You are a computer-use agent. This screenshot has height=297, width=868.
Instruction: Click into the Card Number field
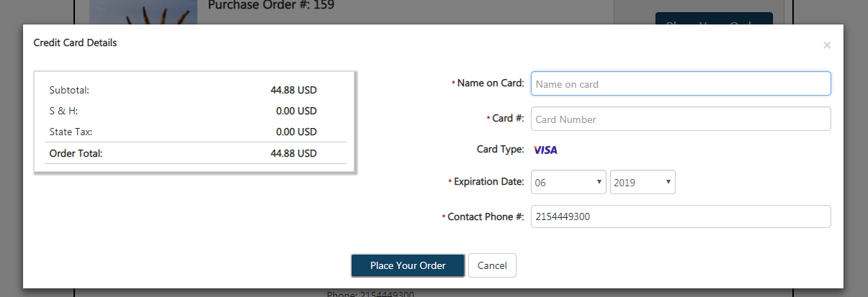(681, 119)
